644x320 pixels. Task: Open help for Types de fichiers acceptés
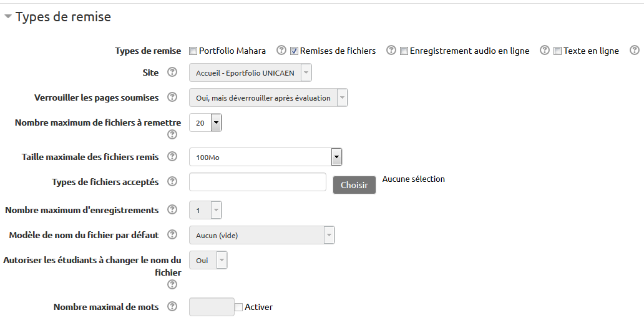click(x=172, y=182)
